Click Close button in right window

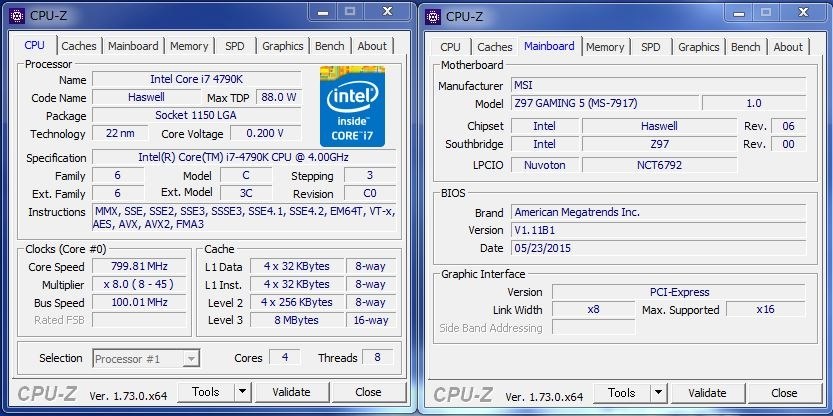[784, 393]
